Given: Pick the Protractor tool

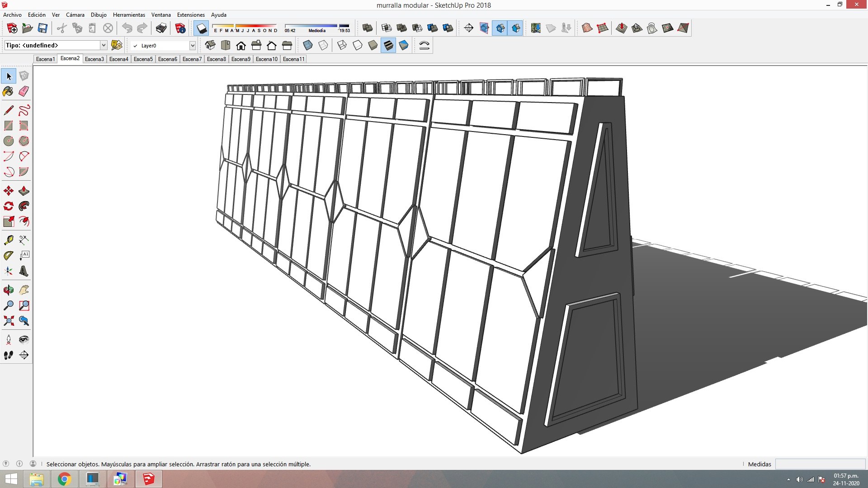Looking at the screenshot, I should tap(9, 256).
